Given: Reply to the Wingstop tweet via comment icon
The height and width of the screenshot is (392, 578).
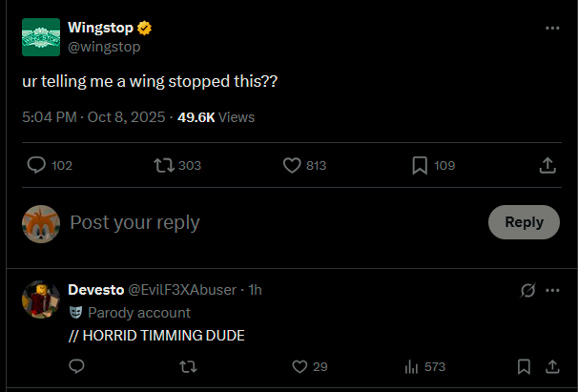Looking at the screenshot, I should click(37, 166).
